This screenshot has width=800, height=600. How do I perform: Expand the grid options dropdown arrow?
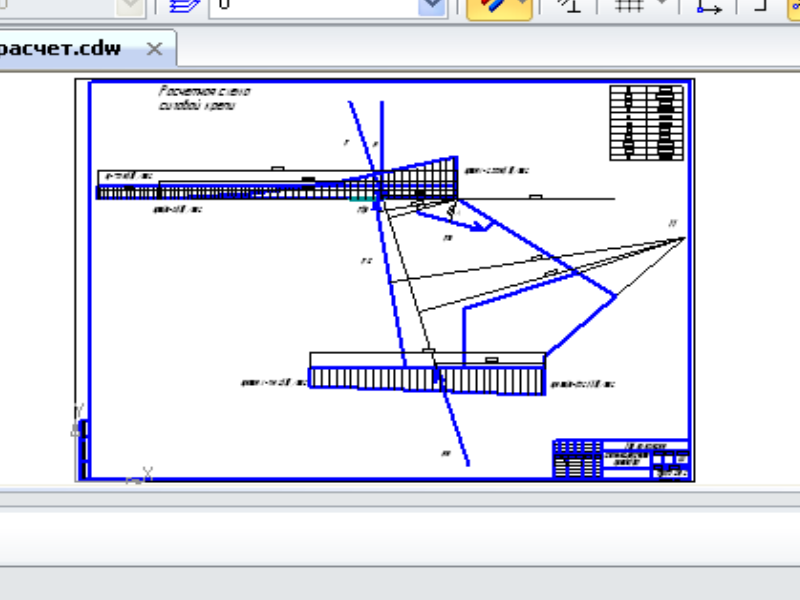[663, 4]
